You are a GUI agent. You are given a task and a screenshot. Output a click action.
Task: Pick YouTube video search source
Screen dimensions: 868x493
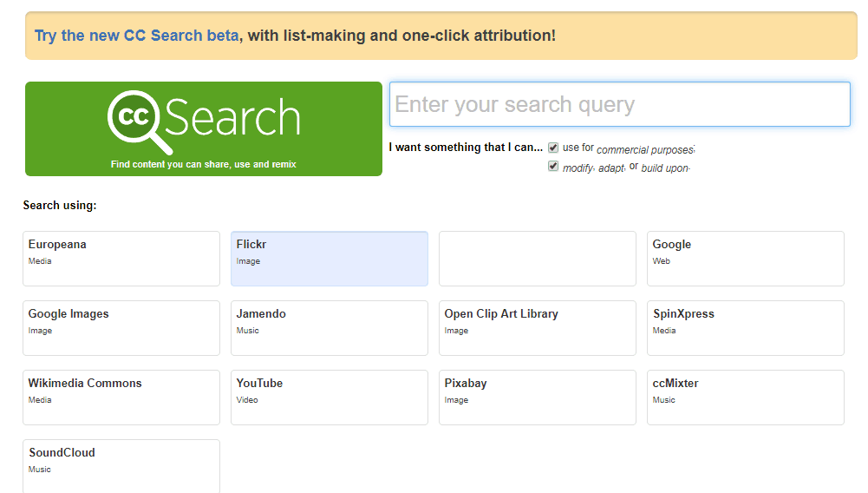click(330, 398)
